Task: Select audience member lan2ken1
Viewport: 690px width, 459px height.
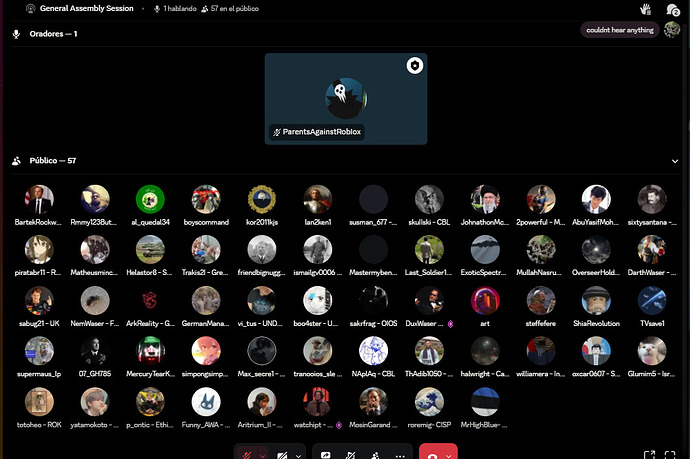Action: pyautogui.click(x=317, y=205)
